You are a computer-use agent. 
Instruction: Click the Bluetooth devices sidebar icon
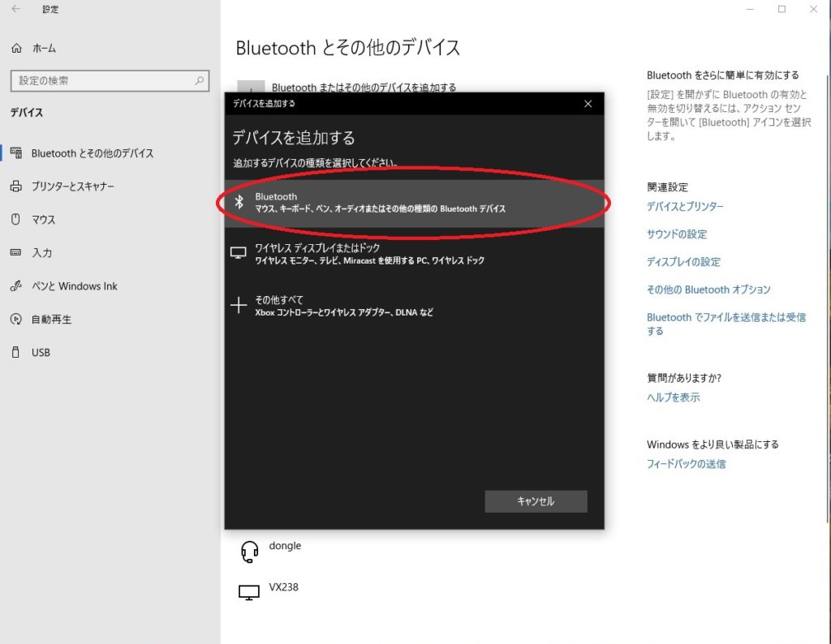(16, 153)
